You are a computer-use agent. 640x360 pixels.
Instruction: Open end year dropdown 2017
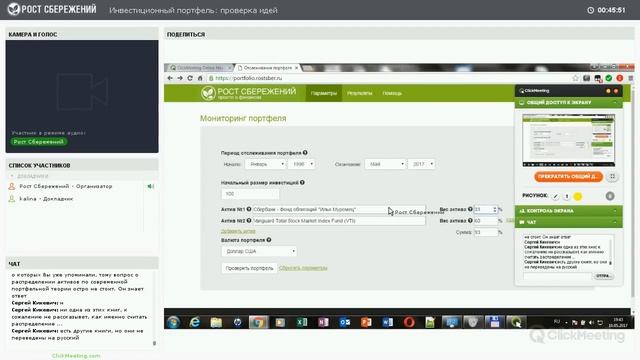(x=421, y=164)
